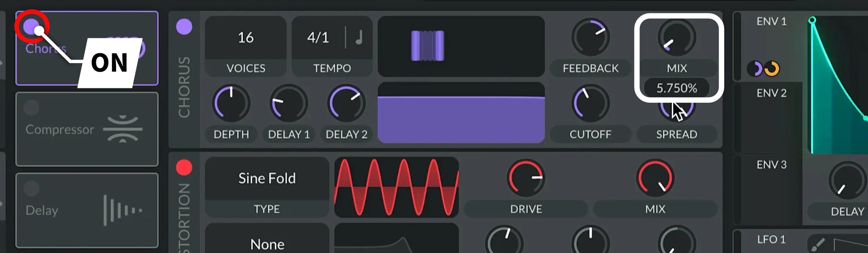Viewport: 868px width, 253px height.
Task: Click the tempo note sync icon
Action: coord(359,38)
